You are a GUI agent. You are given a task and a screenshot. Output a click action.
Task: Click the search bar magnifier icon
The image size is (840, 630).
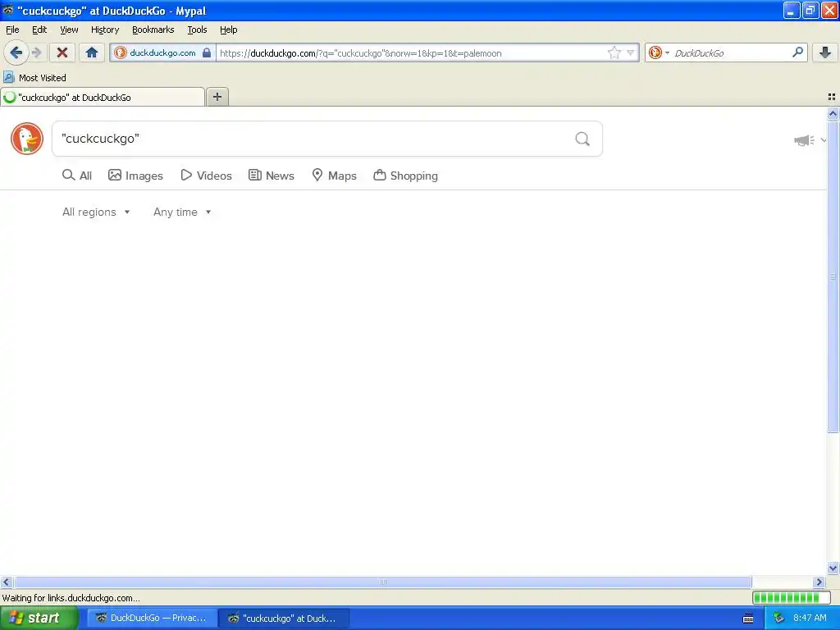click(797, 52)
